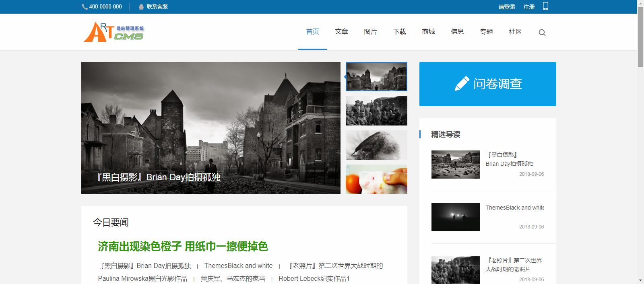Click the 今日要闻 section heading
This screenshot has width=644, height=284.
pyautogui.click(x=111, y=222)
